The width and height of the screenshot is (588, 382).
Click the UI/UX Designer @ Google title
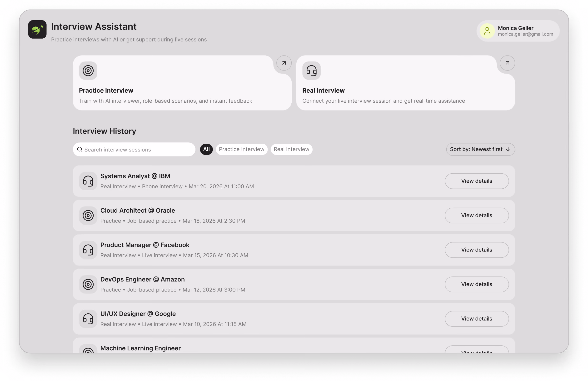[x=138, y=314]
